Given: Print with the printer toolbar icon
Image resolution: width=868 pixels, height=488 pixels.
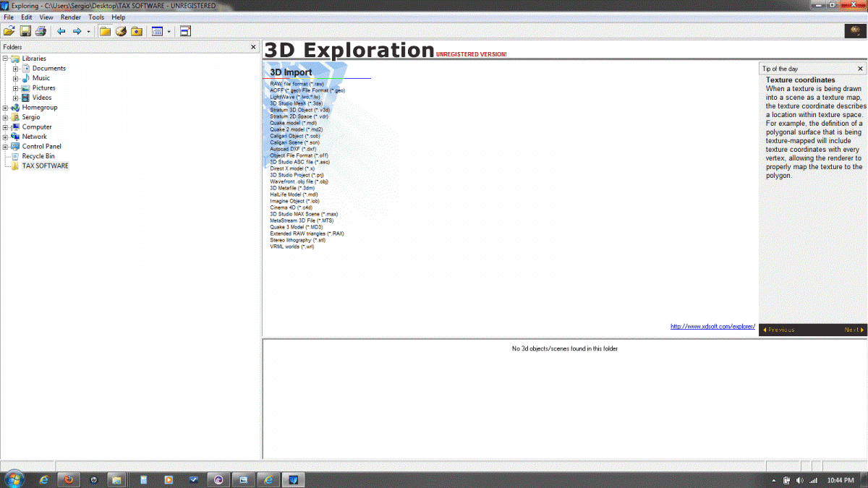Looking at the screenshot, I should 41,31.
